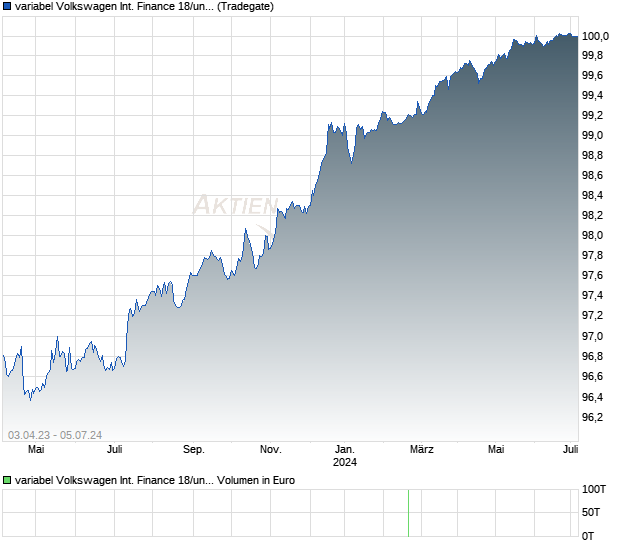
Task: Click the '96,2' price axis label
Action: [x=593, y=418]
